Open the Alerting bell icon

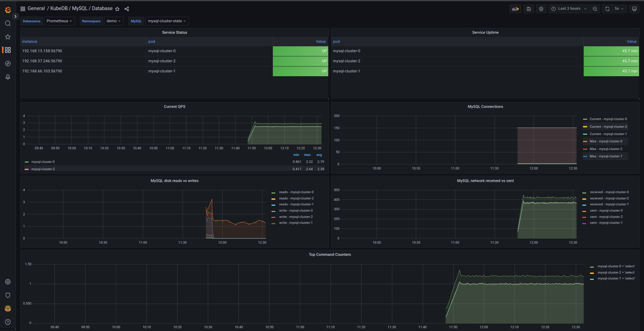click(8, 77)
